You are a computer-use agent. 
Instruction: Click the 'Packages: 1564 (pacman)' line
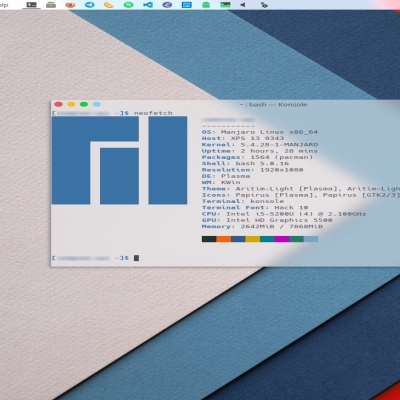tap(257, 157)
